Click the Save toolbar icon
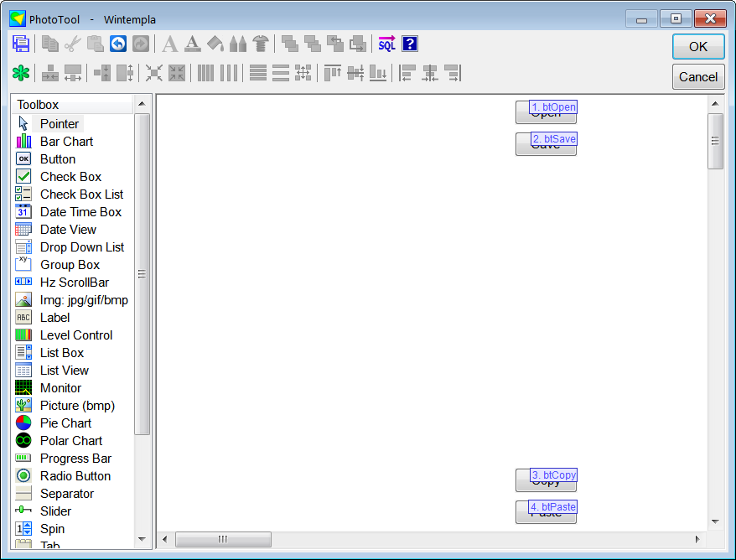This screenshot has width=736, height=560. pyautogui.click(x=21, y=44)
